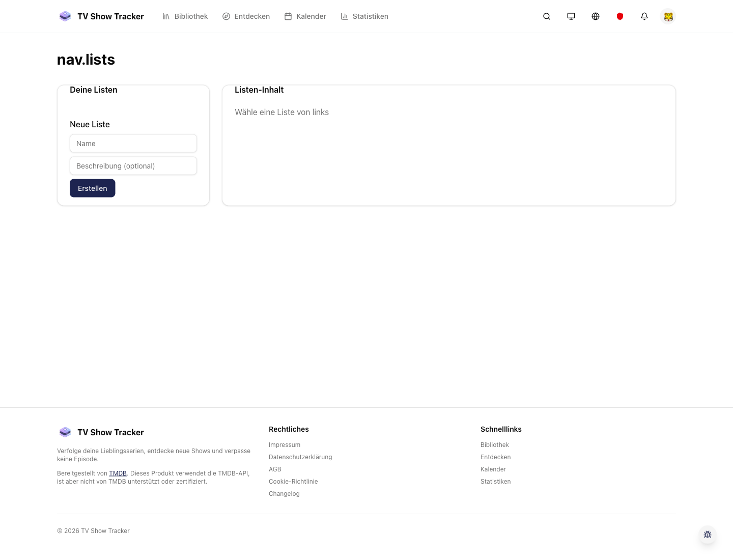Image resolution: width=733 pixels, height=560 pixels.
Task: Open the tiger avatar profile picture
Action: (668, 16)
